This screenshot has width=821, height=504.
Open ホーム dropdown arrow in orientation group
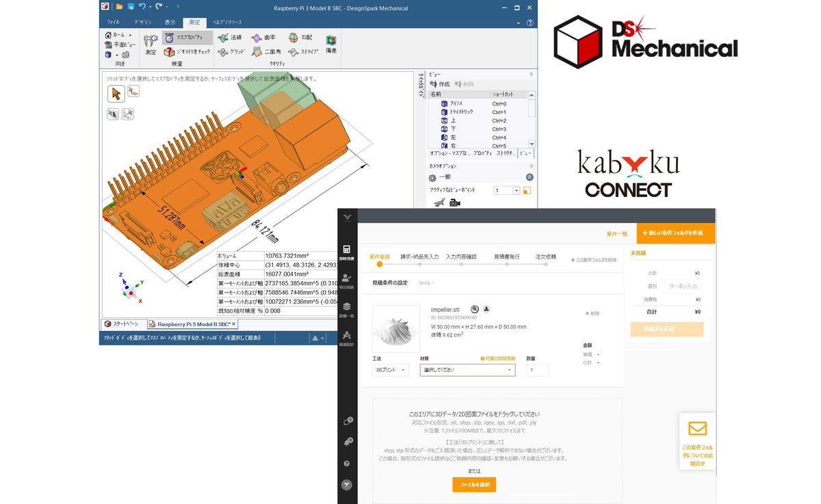click(x=130, y=35)
